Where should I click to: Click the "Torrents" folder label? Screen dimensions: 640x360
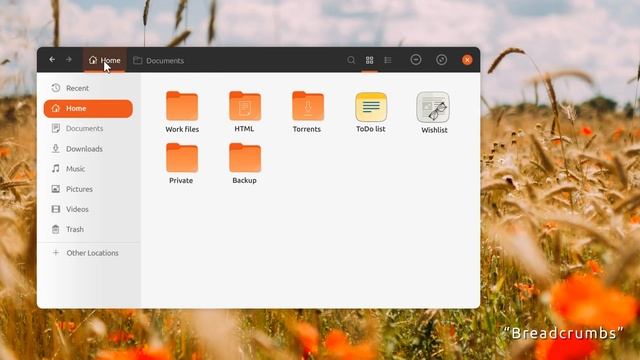pyautogui.click(x=307, y=129)
